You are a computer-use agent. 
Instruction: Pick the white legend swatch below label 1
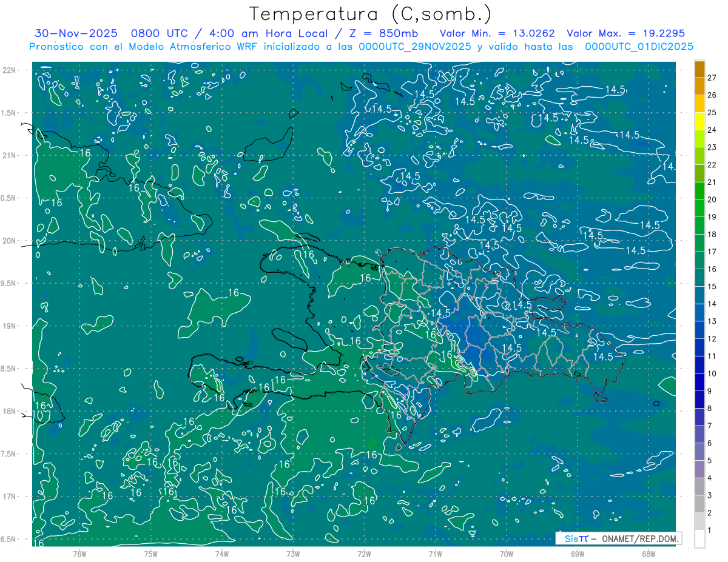(x=699, y=539)
